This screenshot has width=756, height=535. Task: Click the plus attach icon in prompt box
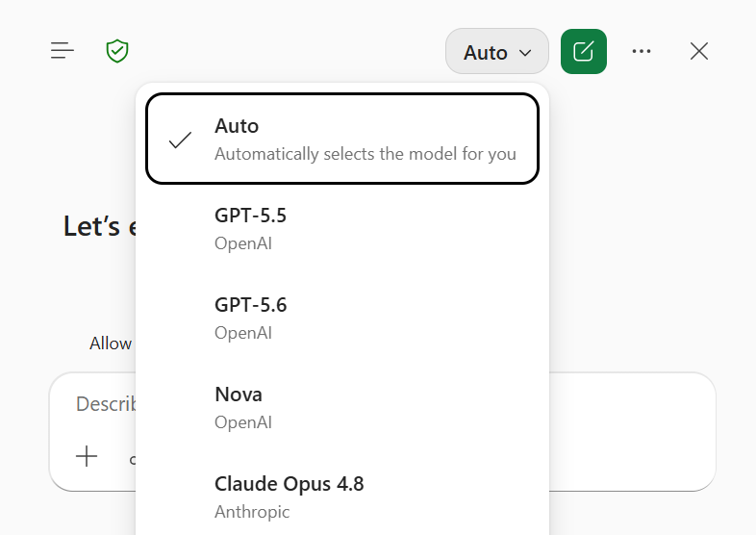click(x=87, y=456)
